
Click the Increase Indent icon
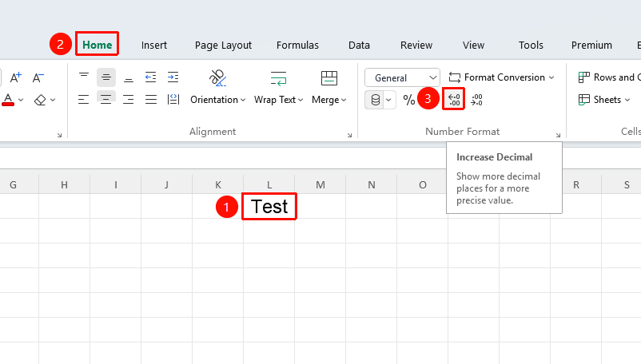click(173, 77)
